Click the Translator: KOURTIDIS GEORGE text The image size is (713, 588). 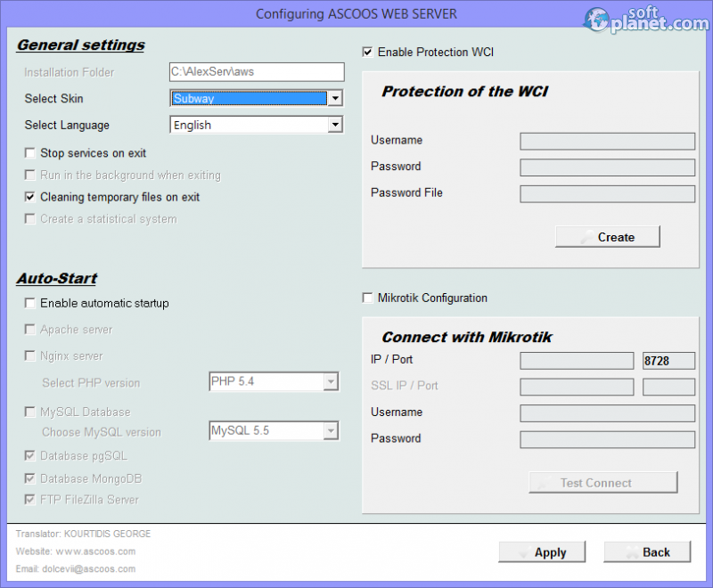(x=83, y=534)
